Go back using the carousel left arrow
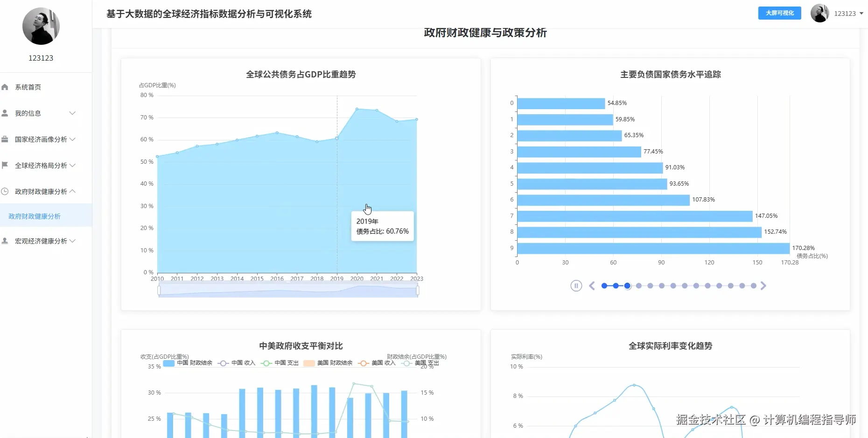The height and width of the screenshot is (438, 868). (x=592, y=285)
